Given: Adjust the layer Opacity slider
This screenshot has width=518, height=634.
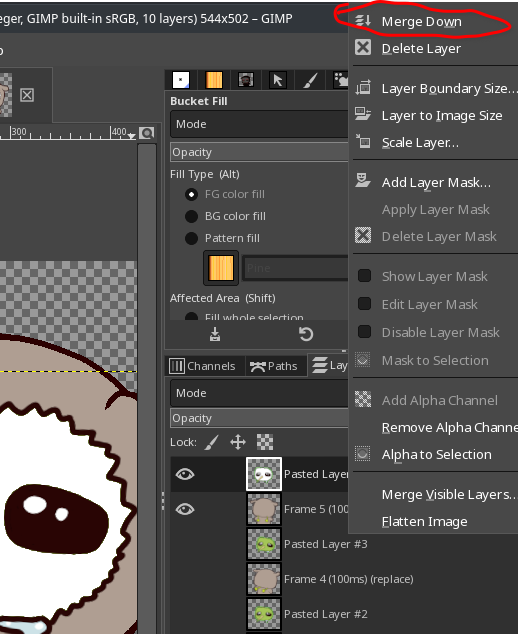Looking at the screenshot, I should [259, 418].
